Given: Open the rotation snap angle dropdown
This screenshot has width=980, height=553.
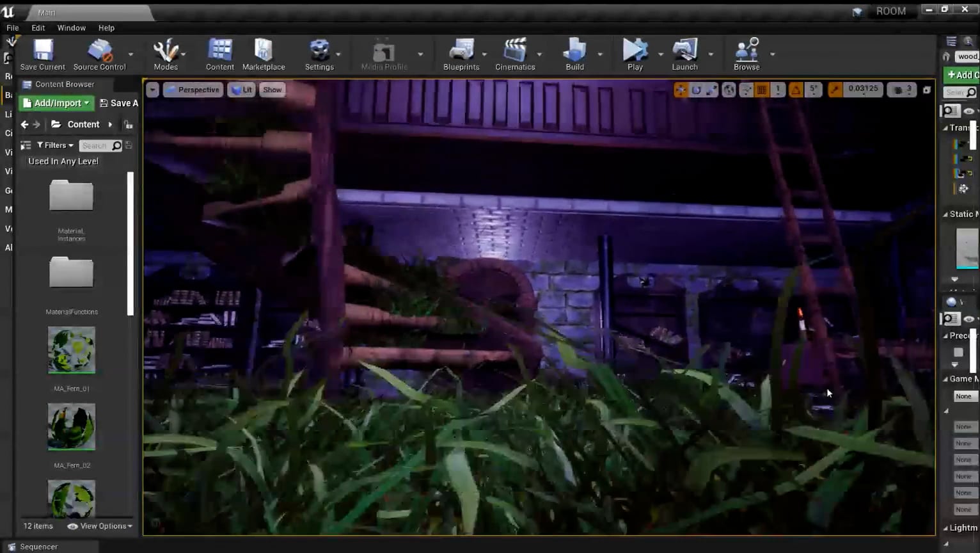Looking at the screenshot, I should pyautogui.click(x=813, y=90).
